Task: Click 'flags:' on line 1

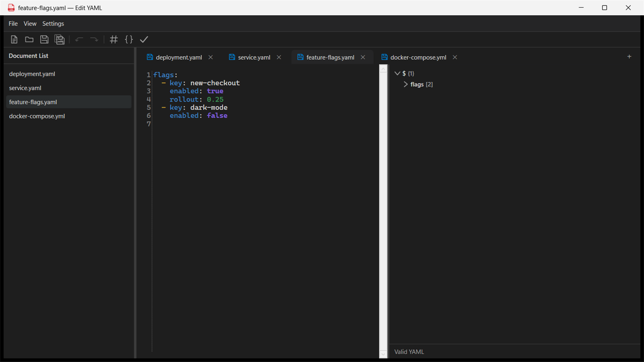Action: coord(165,75)
